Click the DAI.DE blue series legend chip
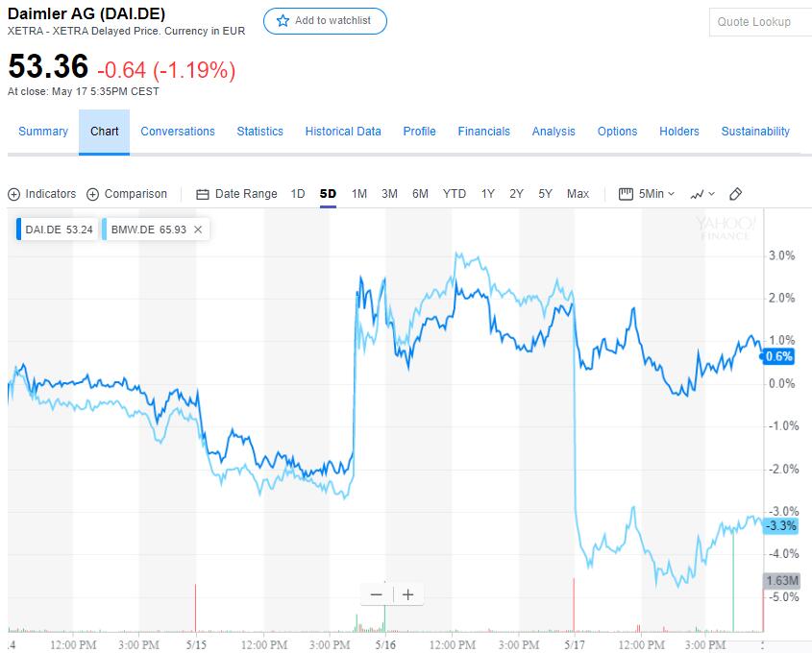Screen dimensions: 812x653 (x=57, y=230)
